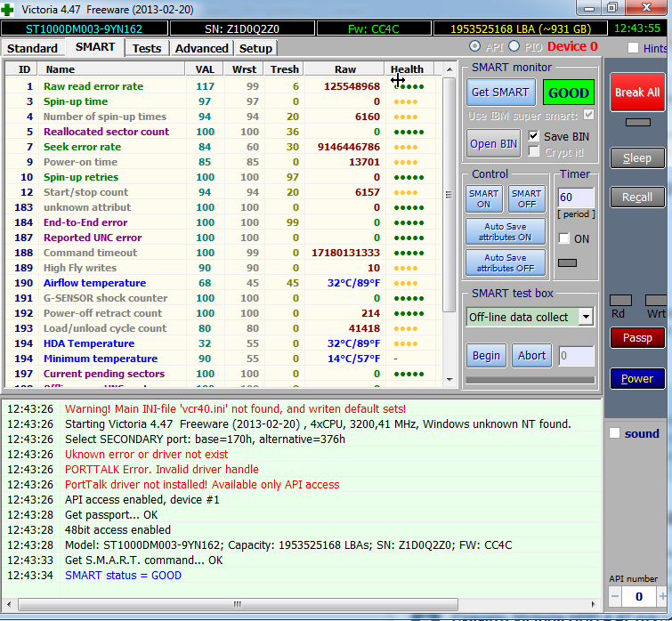The height and width of the screenshot is (621, 672).
Task: Uncheck the Save BIN checkbox
Action: pos(533,136)
